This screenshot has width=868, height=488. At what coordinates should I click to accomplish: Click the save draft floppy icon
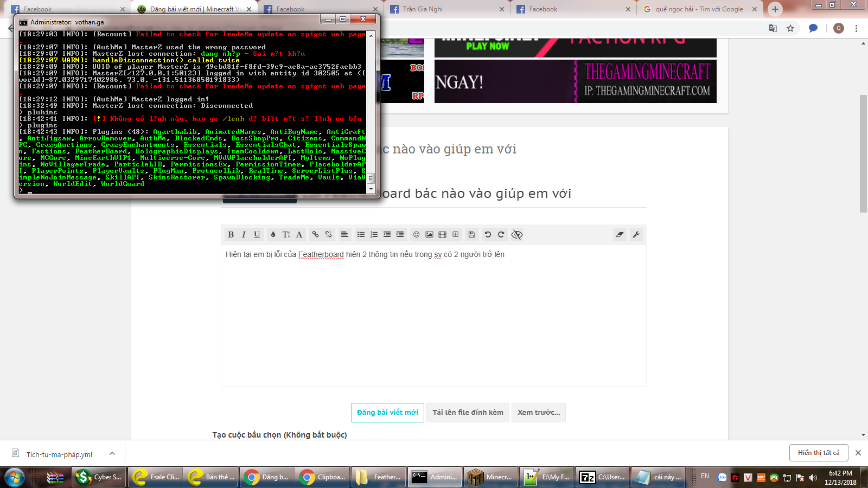471,235
